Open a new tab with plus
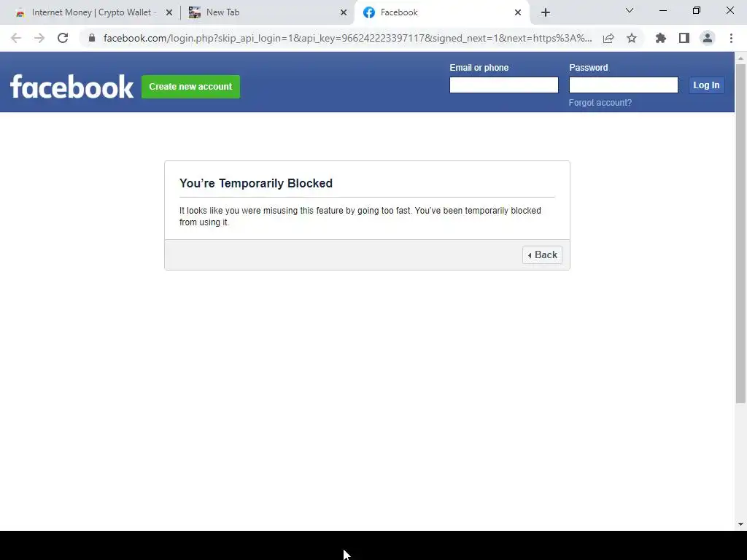The height and width of the screenshot is (560, 747). tap(546, 12)
